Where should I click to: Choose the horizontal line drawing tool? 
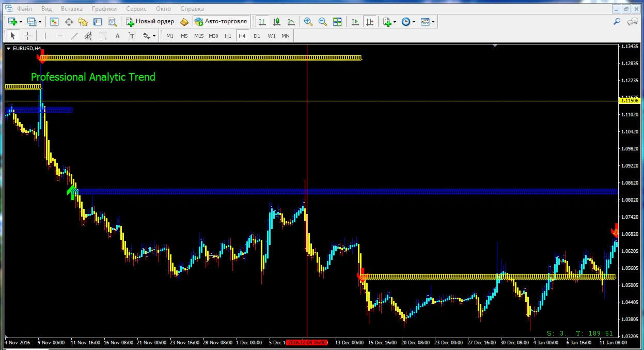tap(59, 36)
